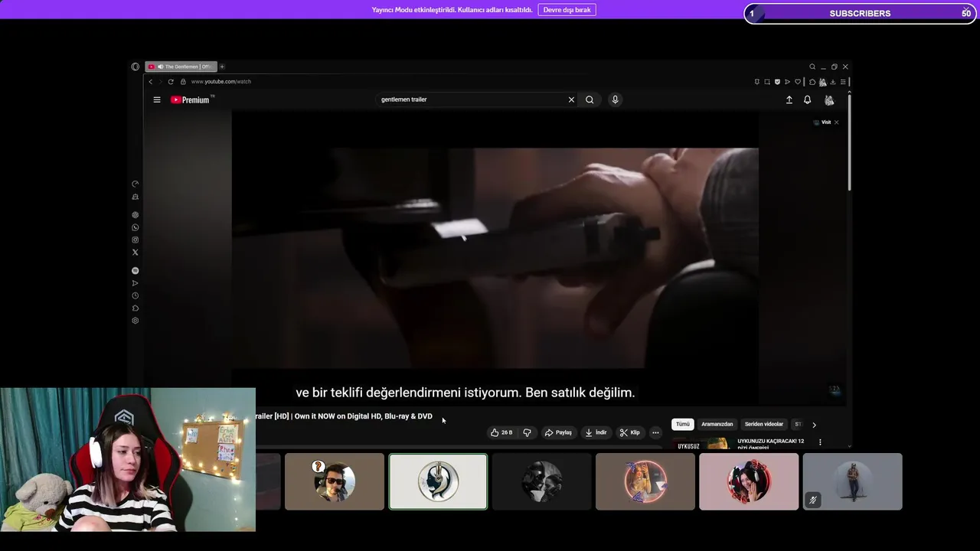The image size is (980, 551).
Task: Open Spotify player in sidebar
Action: click(x=136, y=271)
